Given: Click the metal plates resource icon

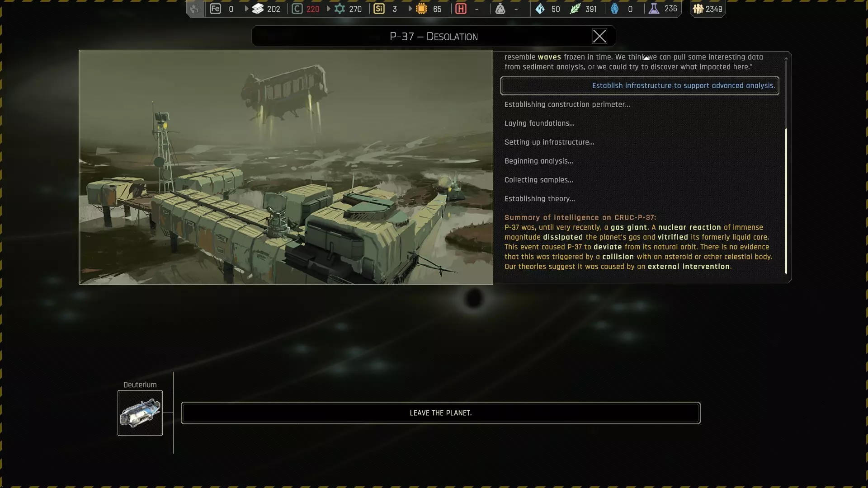Looking at the screenshot, I should point(258,9).
